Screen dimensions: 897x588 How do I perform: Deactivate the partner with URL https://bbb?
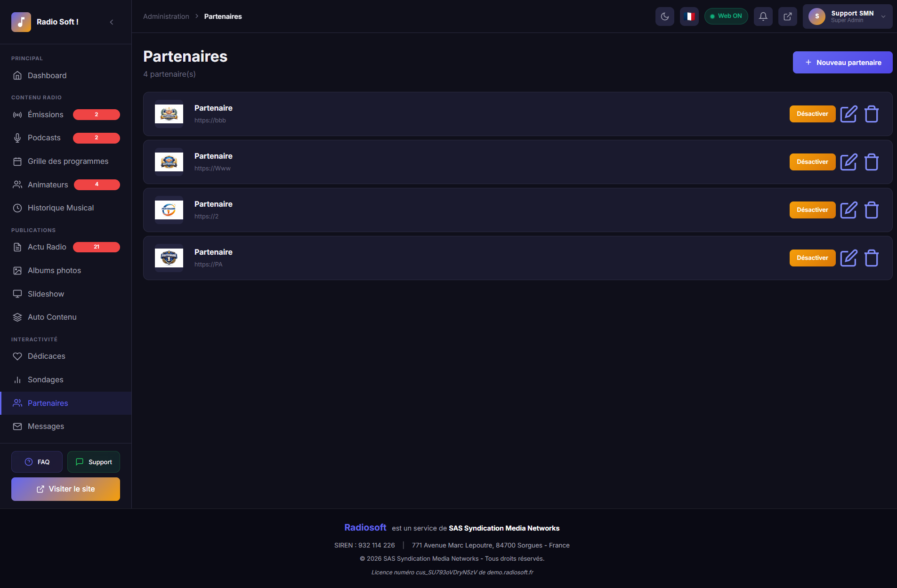812,114
